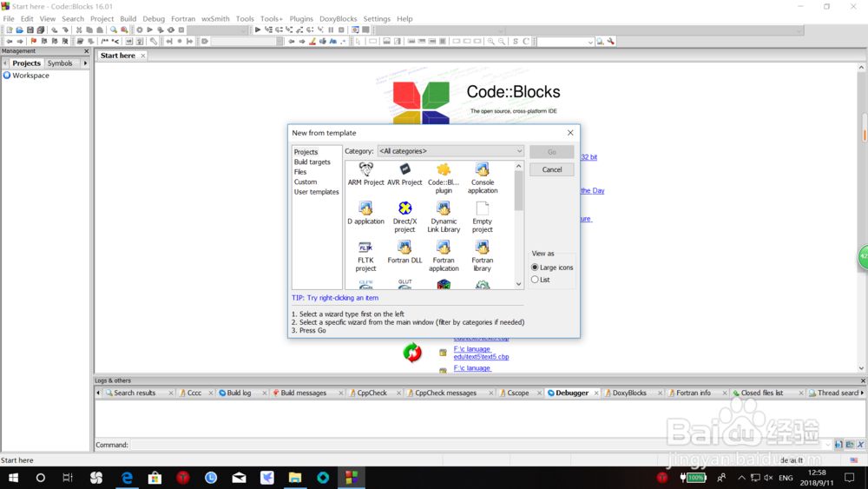
Task: Open text5.cbp recent project link
Action: (x=481, y=353)
